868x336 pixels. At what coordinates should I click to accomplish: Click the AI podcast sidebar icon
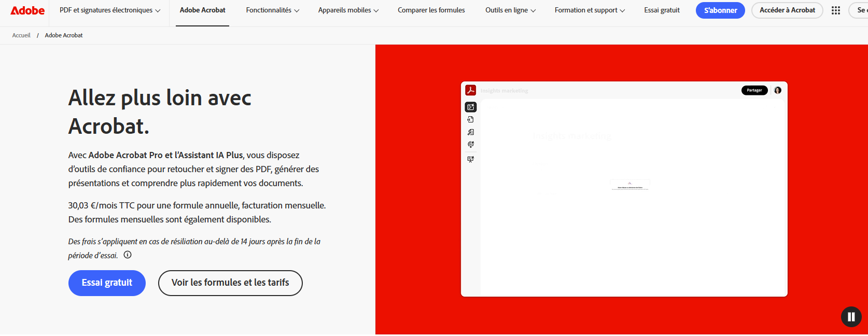(x=470, y=145)
